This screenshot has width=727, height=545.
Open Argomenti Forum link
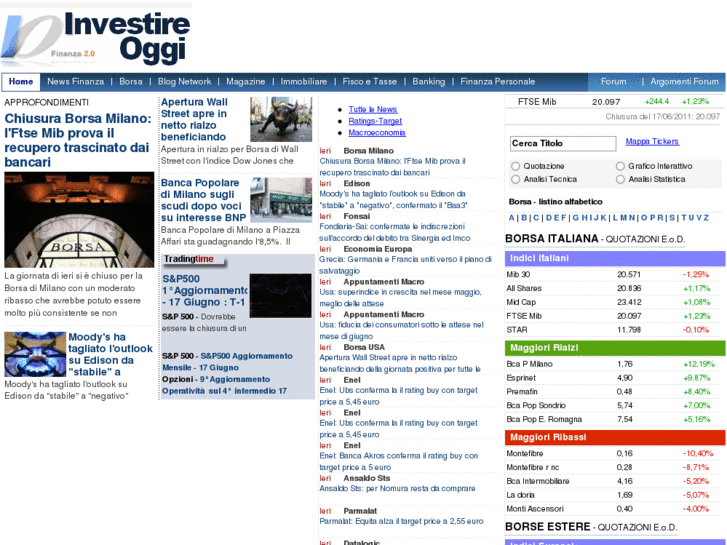684,82
